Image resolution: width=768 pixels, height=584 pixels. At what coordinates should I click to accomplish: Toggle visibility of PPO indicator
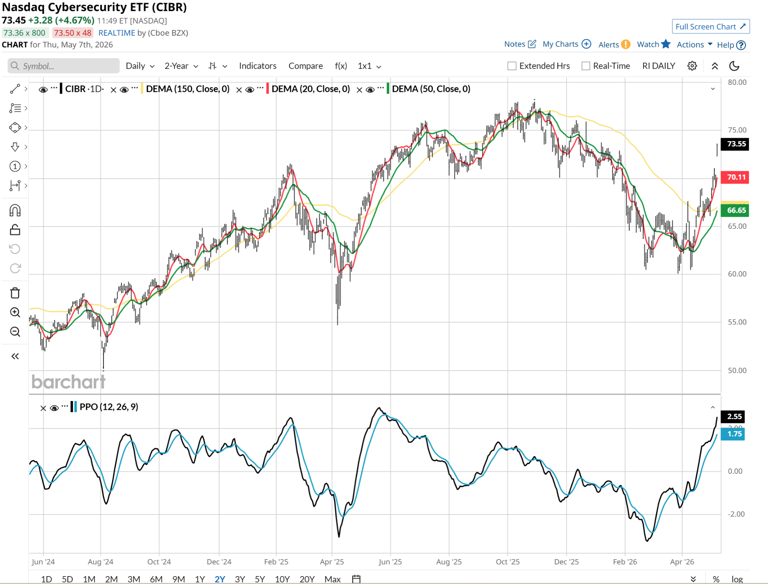[54, 408]
